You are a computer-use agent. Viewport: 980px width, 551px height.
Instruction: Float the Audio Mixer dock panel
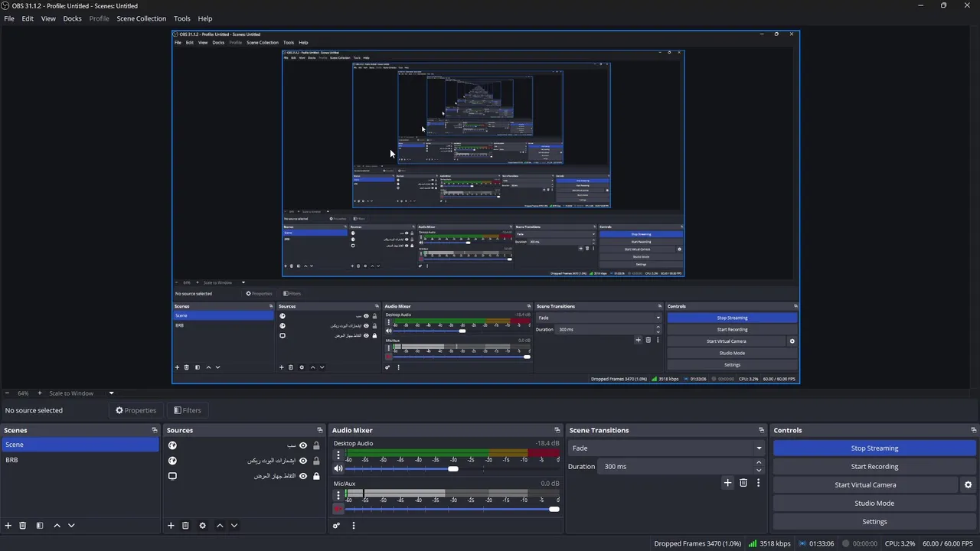[557, 430]
